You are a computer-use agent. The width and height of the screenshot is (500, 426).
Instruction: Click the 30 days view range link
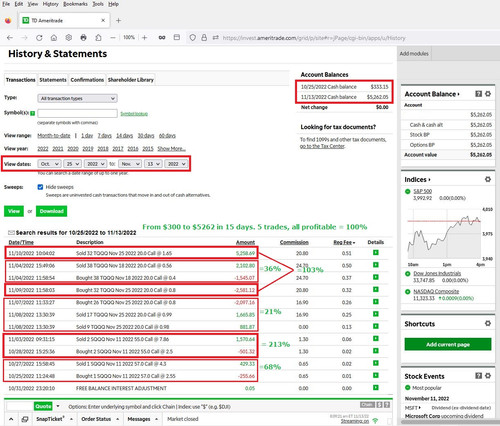[x=146, y=135]
